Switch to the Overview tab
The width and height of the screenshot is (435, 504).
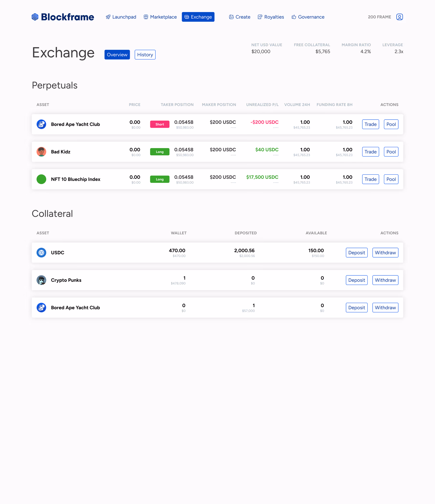(x=117, y=55)
